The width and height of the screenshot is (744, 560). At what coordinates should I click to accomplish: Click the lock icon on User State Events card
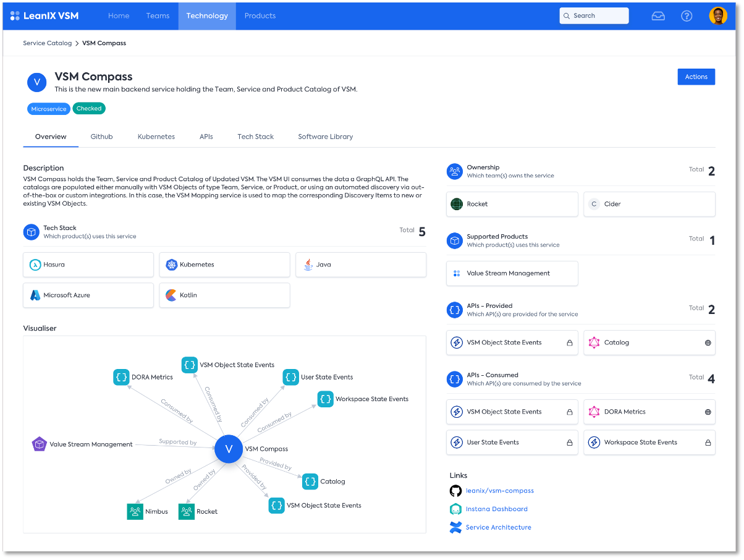coord(570,443)
